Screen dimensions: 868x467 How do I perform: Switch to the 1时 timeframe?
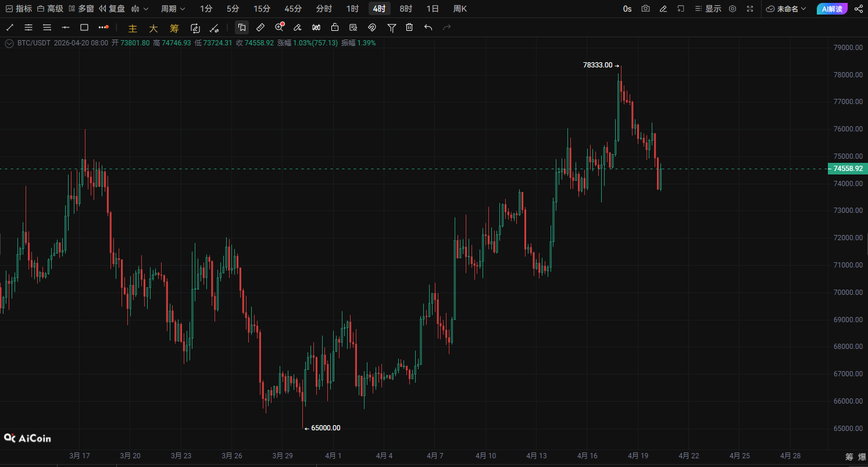pos(352,9)
